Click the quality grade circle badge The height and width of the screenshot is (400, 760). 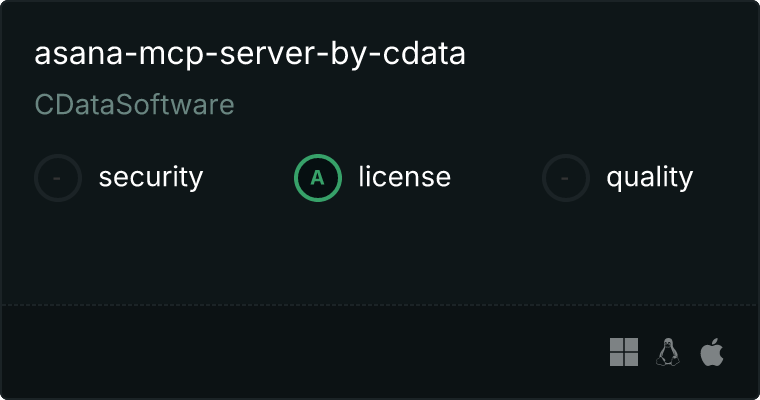tap(566, 178)
